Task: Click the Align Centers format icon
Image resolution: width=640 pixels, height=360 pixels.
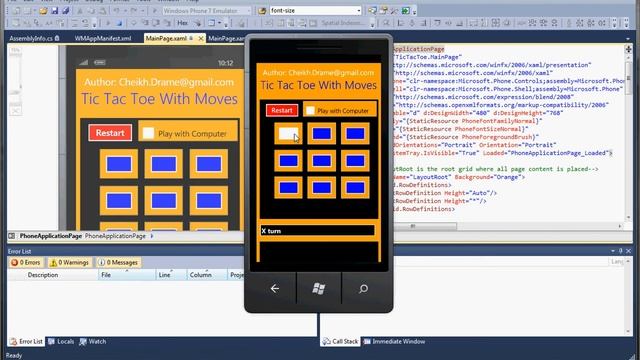Action: [412, 23]
